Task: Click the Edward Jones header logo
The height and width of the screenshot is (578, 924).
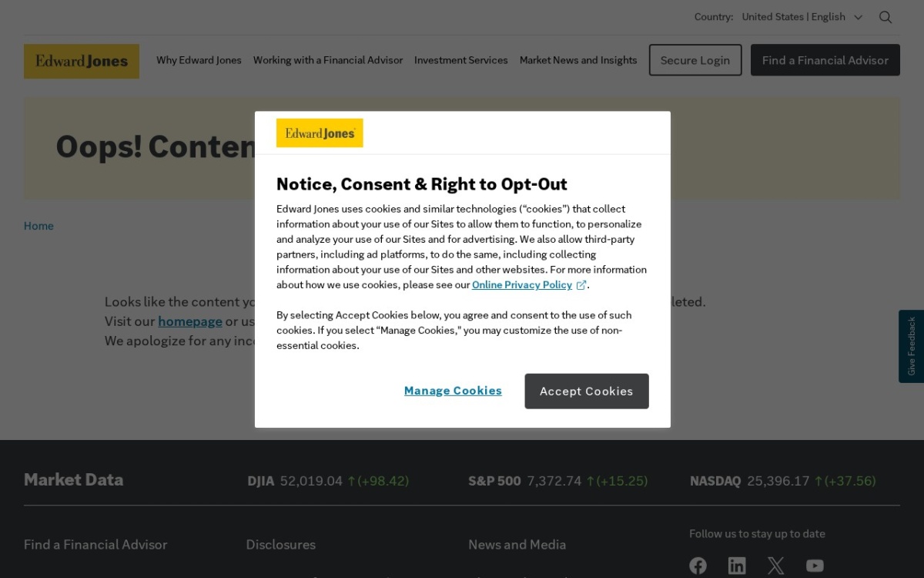Action: [x=82, y=61]
